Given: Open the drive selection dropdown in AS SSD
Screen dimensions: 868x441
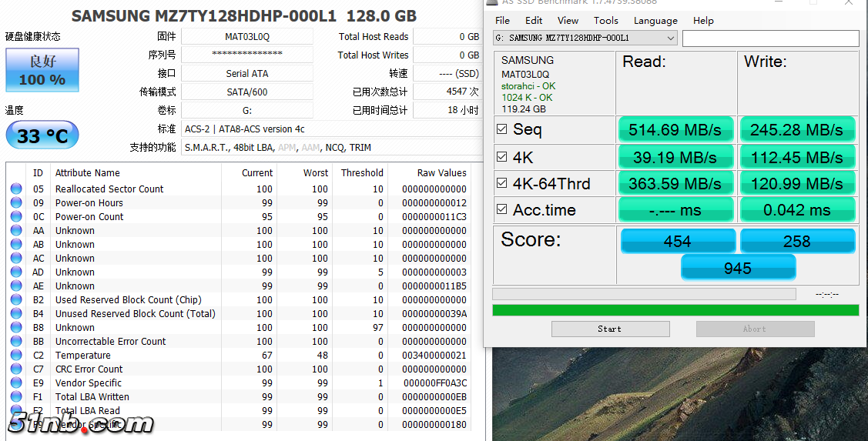Looking at the screenshot, I should 585,38.
